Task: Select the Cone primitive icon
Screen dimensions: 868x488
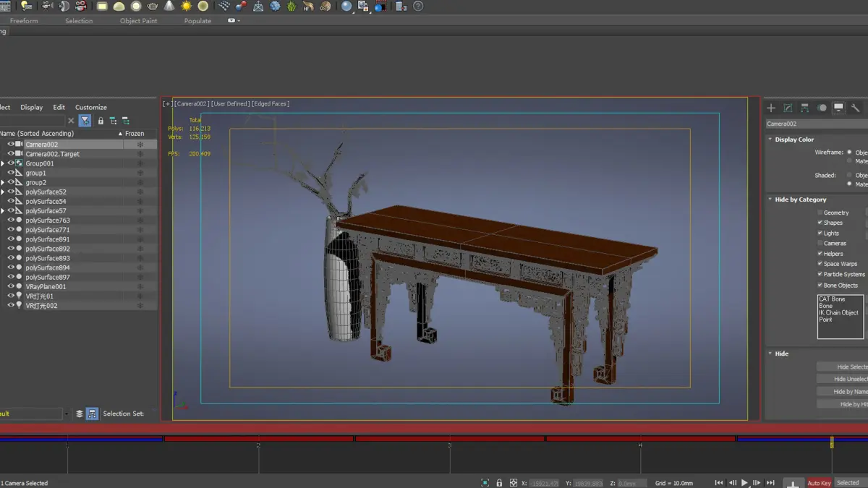Action: pos(169,6)
